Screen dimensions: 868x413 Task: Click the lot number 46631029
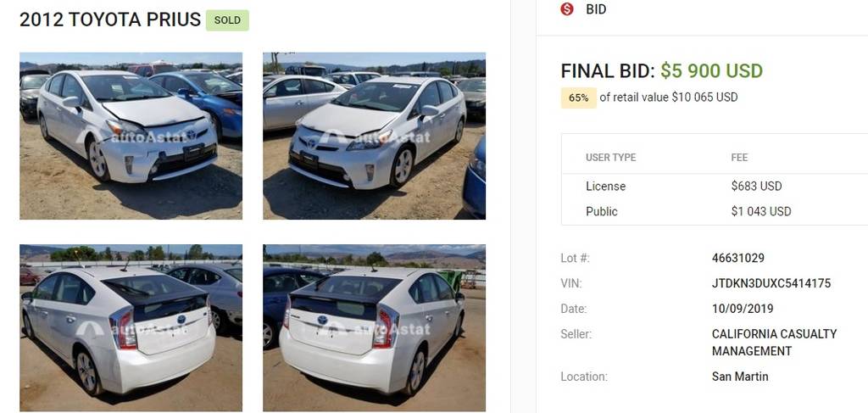coord(738,258)
